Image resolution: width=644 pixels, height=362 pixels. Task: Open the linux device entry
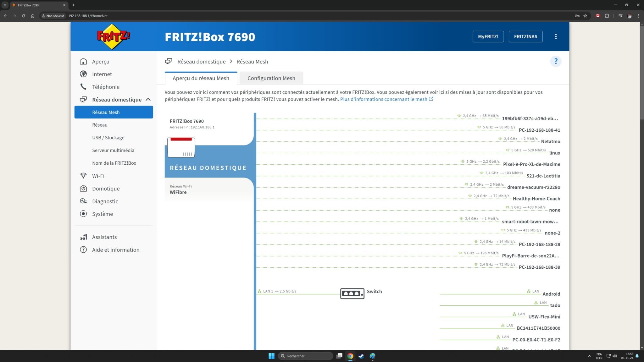point(555,153)
